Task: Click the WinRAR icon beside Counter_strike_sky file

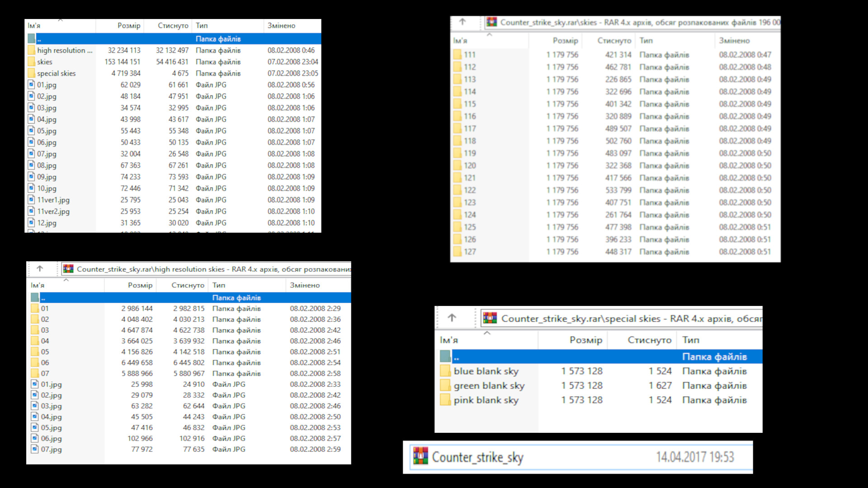Action: coord(420,457)
